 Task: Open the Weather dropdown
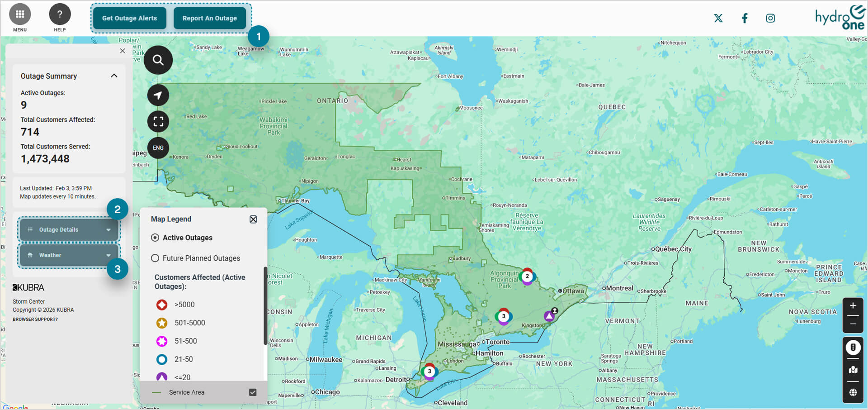(x=69, y=255)
